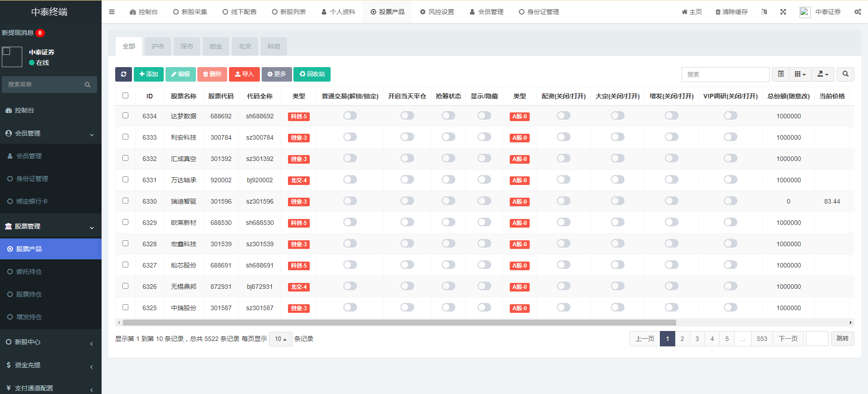Switch to 创业 filter tab
The width and height of the screenshot is (868, 394).
(x=216, y=46)
